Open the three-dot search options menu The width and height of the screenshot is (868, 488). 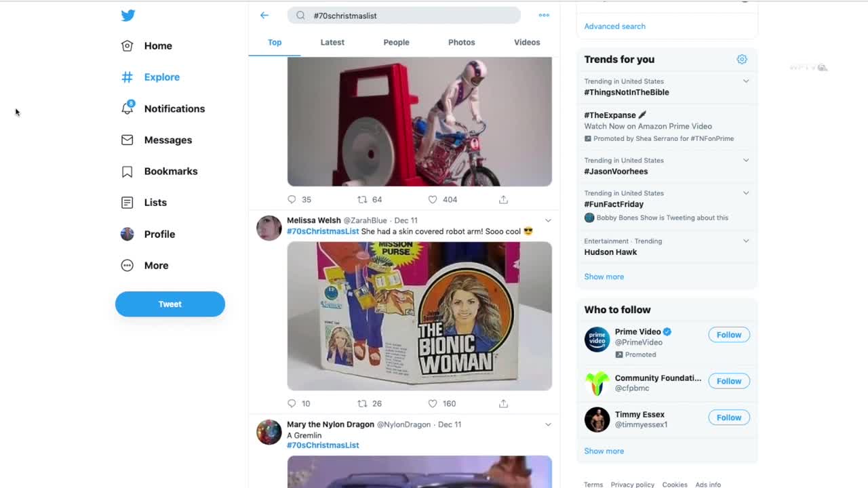544,15
